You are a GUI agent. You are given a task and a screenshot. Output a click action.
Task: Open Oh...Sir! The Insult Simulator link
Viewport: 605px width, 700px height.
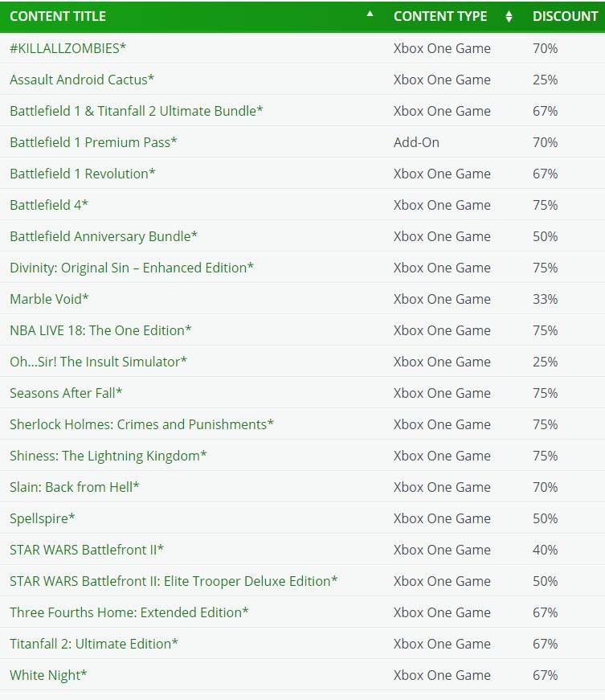pyautogui.click(x=98, y=362)
